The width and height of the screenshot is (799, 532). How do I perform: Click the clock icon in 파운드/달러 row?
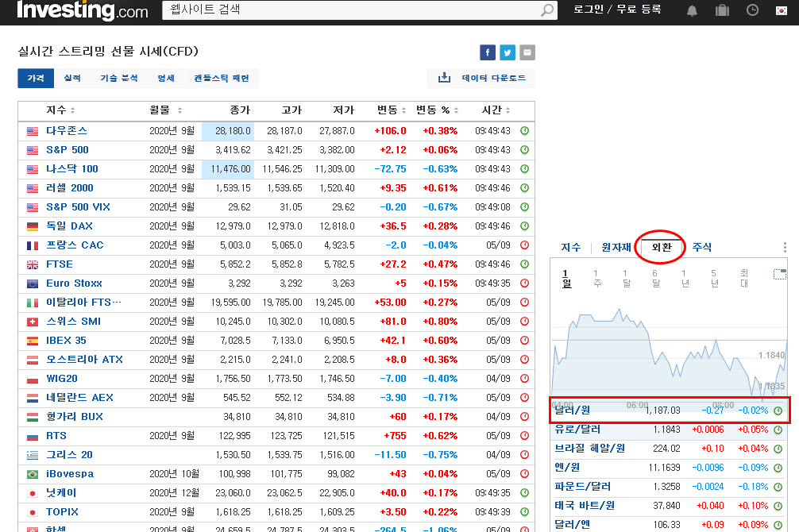tap(778, 487)
